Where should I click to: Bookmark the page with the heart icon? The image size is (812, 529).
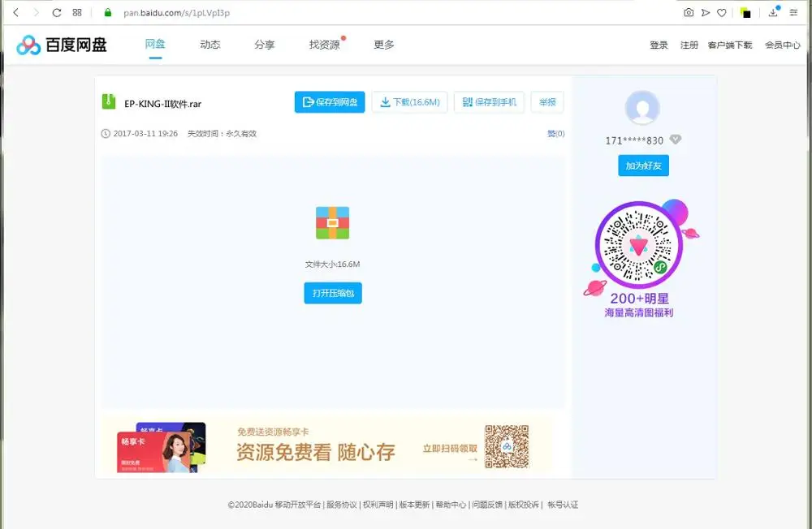click(721, 12)
